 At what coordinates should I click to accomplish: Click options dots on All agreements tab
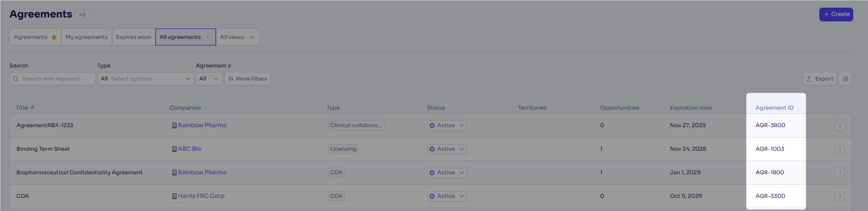coord(207,37)
